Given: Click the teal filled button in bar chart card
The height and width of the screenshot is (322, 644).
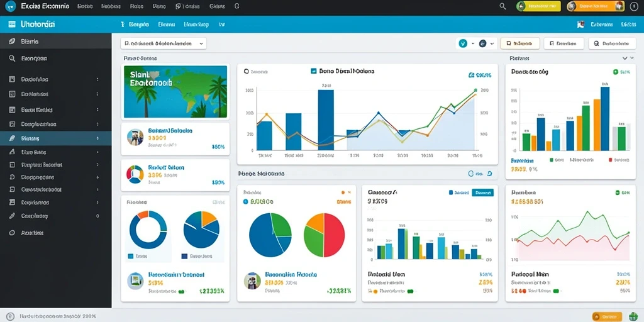Looking at the screenshot, I should tap(482, 192).
